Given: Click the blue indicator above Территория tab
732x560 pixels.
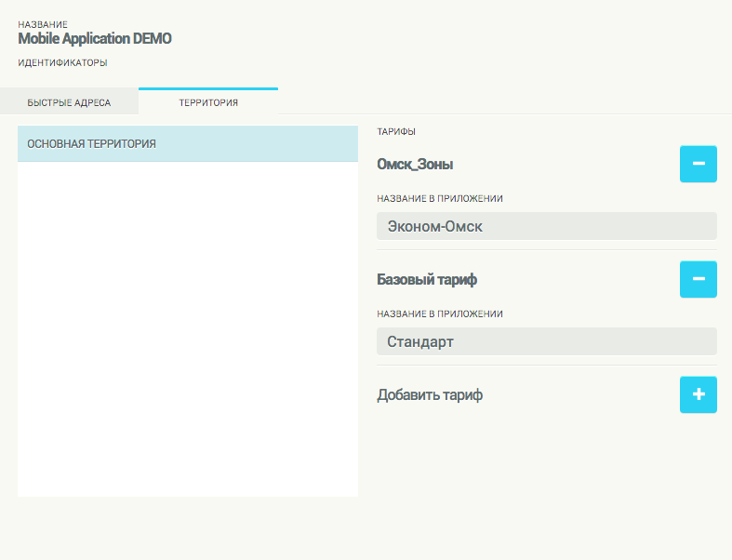Looking at the screenshot, I should pyautogui.click(x=208, y=89).
